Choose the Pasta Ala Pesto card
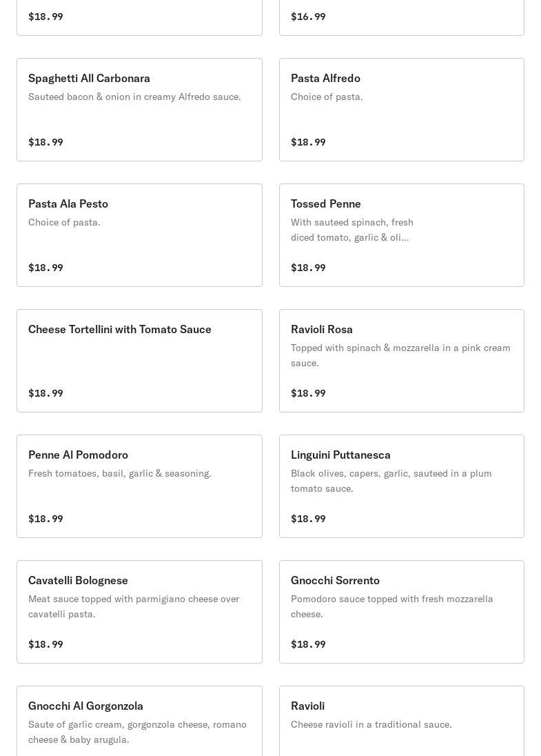Image resolution: width=541 pixels, height=756 pixels. 139,235
